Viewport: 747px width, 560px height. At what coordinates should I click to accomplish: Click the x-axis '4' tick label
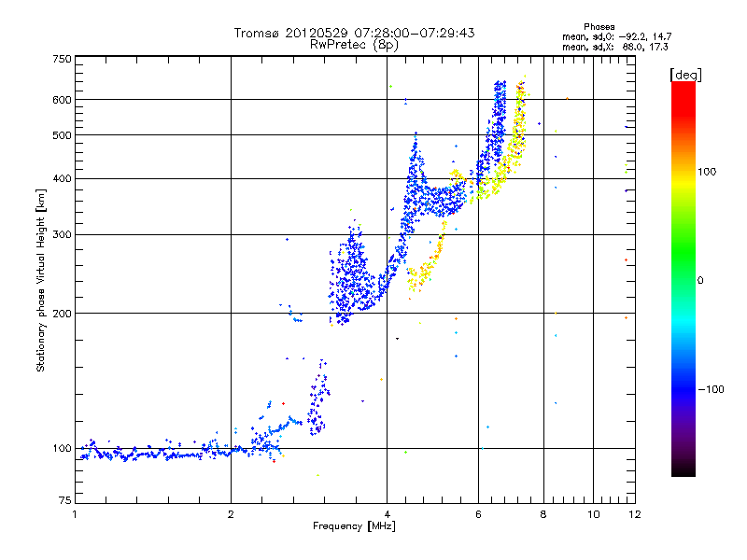point(387,514)
